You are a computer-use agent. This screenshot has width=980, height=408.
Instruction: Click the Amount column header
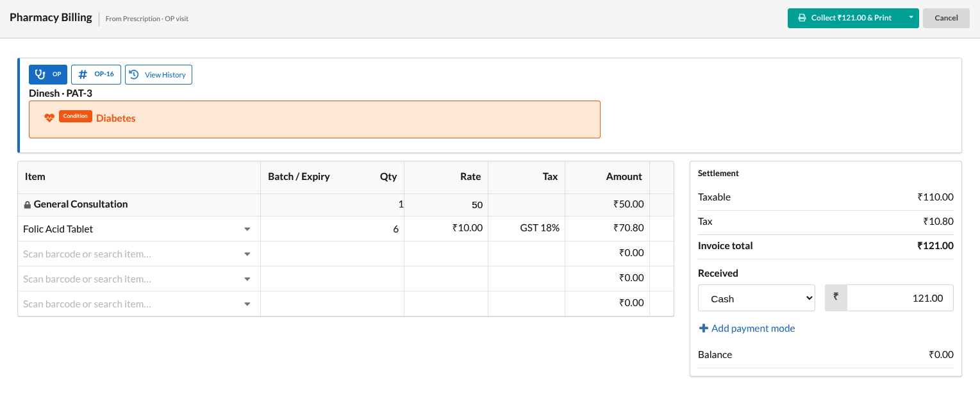624,177
